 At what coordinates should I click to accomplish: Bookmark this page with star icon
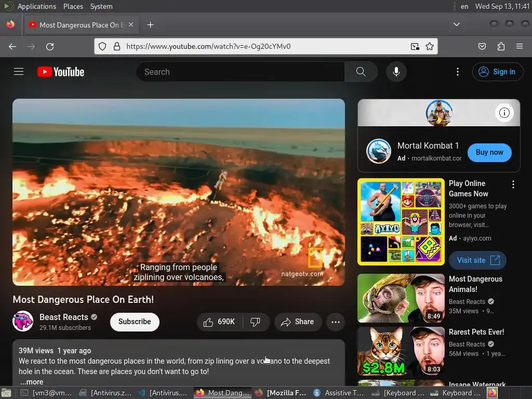tap(430, 46)
